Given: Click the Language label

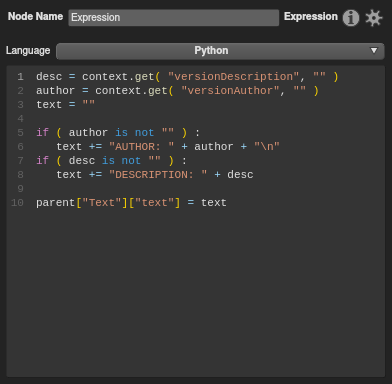Looking at the screenshot, I should pos(28,51).
